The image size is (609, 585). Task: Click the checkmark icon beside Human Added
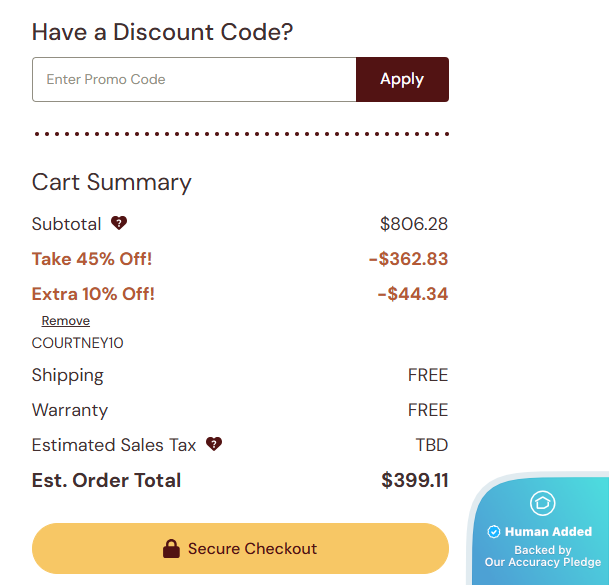click(x=493, y=532)
